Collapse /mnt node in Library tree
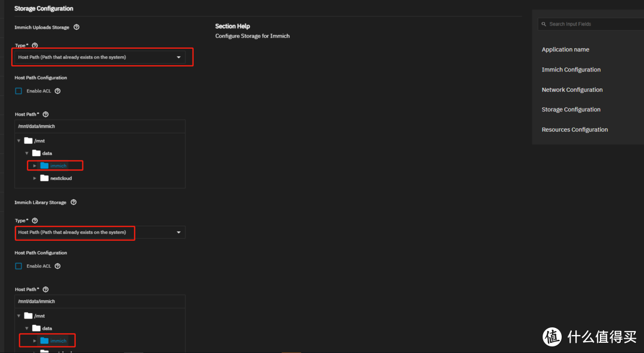Screen dimensions: 644x353 pos(19,316)
